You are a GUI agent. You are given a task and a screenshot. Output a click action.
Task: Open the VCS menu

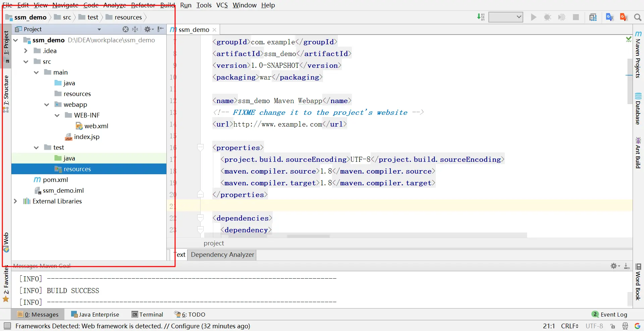tap(222, 5)
